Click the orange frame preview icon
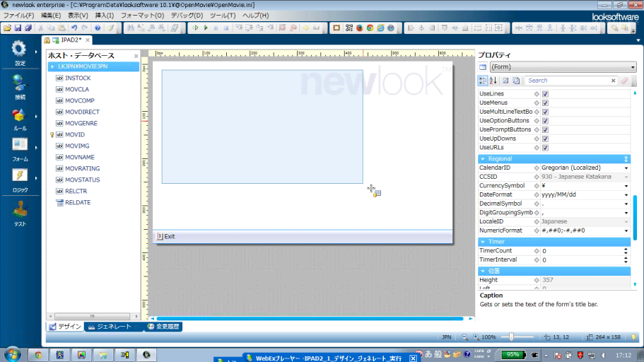 (336, 28)
